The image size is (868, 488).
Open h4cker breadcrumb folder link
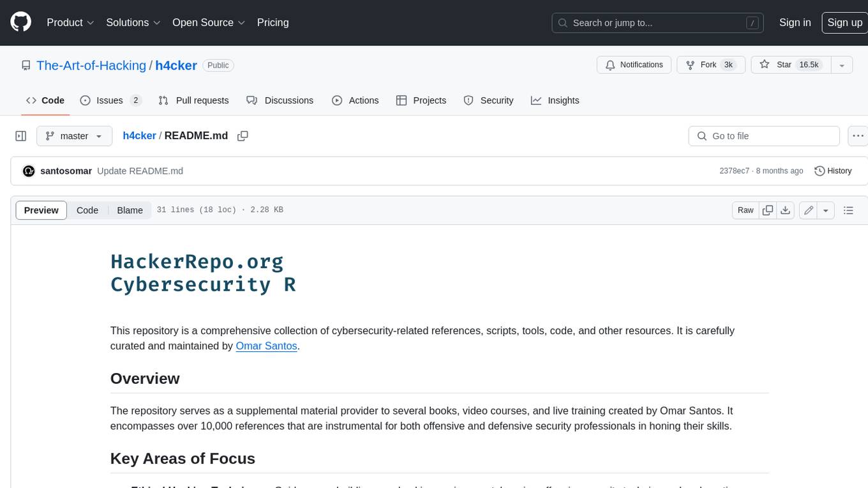tap(139, 135)
